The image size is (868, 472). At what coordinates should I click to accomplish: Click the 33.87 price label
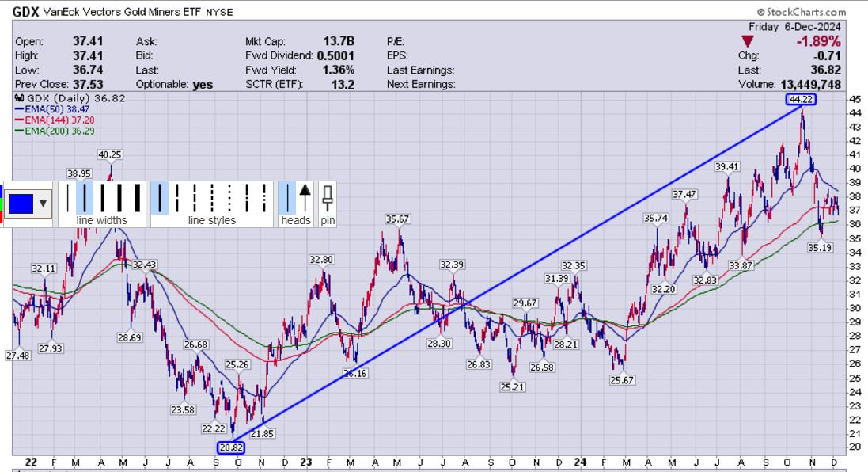740,265
